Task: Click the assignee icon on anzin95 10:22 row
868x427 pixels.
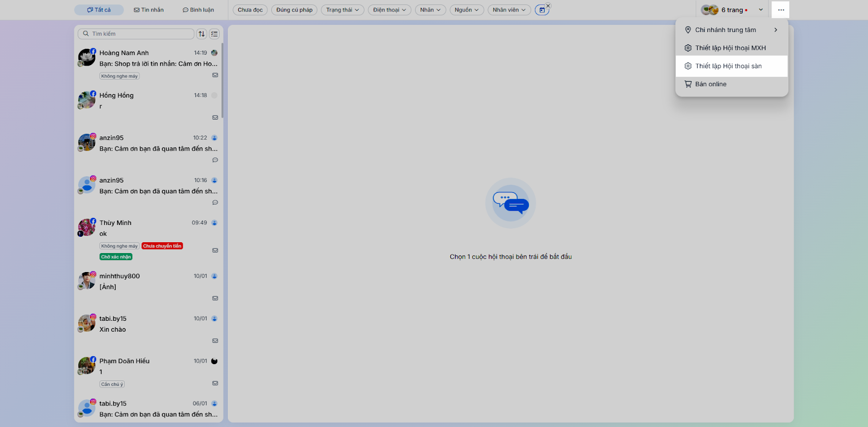Action: (x=214, y=138)
